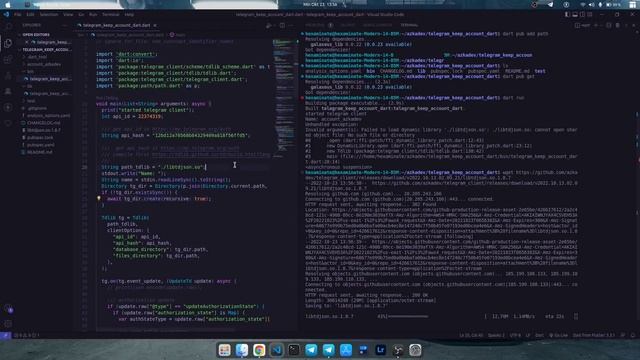Collapse TELEGRAM_KEEP_ACCOU... project section
This screenshot has height=360, width=640.
tap(46, 49)
